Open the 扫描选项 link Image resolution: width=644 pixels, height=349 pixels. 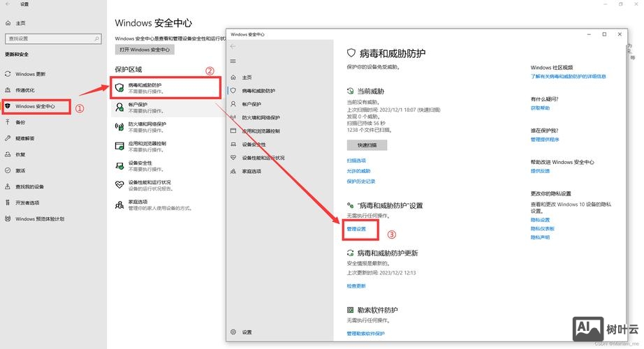(356, 161)
